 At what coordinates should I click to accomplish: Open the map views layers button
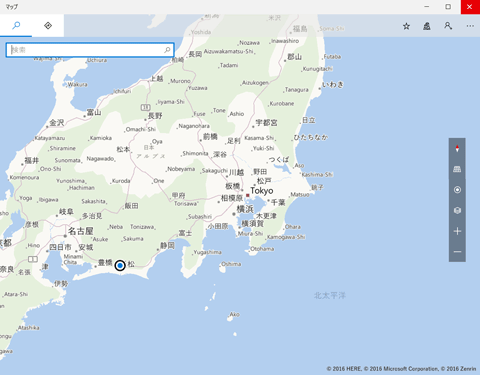tap(457, 211)
